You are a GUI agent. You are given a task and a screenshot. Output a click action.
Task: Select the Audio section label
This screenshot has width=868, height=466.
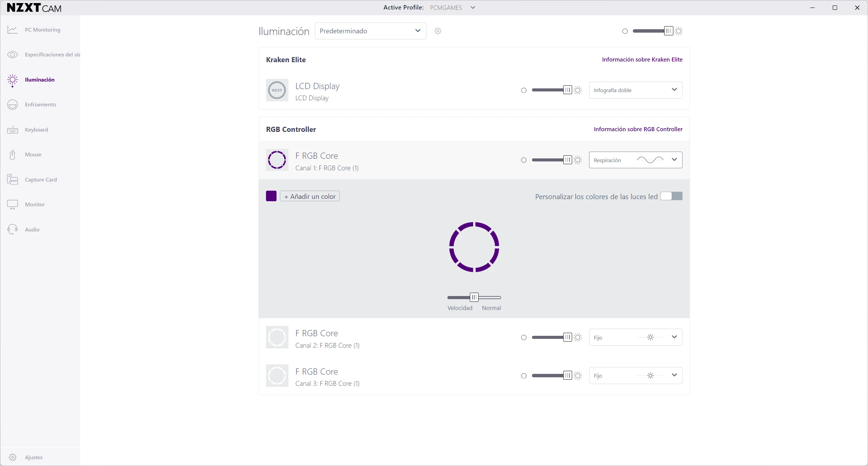pos(32,230)
